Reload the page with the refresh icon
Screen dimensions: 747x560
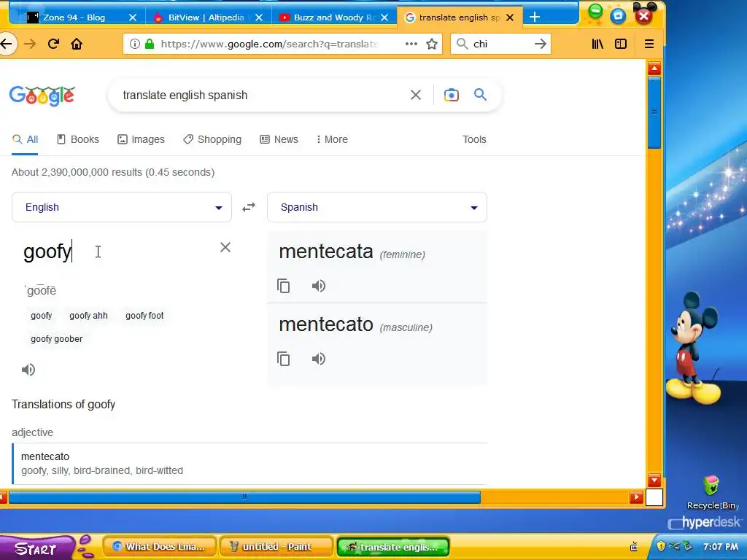(x=53, y=44)
